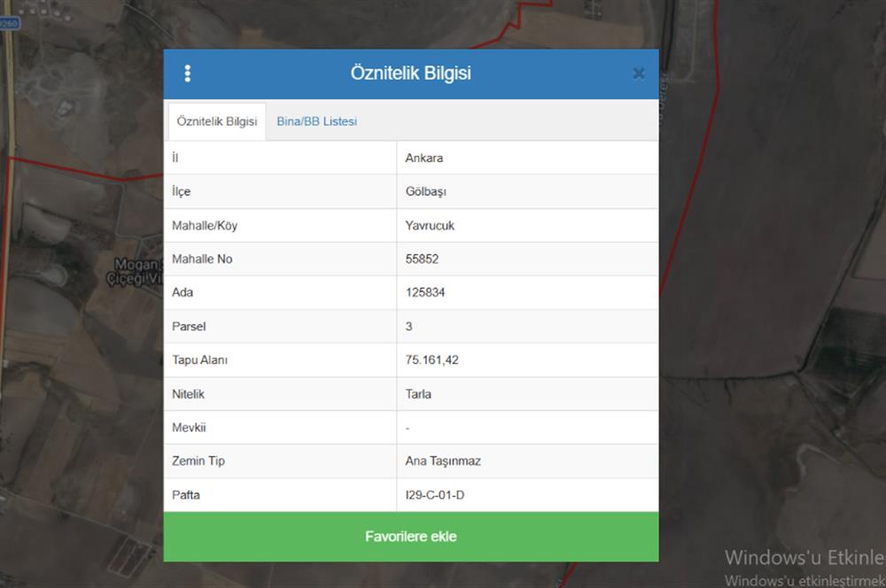Click the Öznitelik Bilgisi dialog title
This screenshot has height=588, width=886.
pos(411,73)
